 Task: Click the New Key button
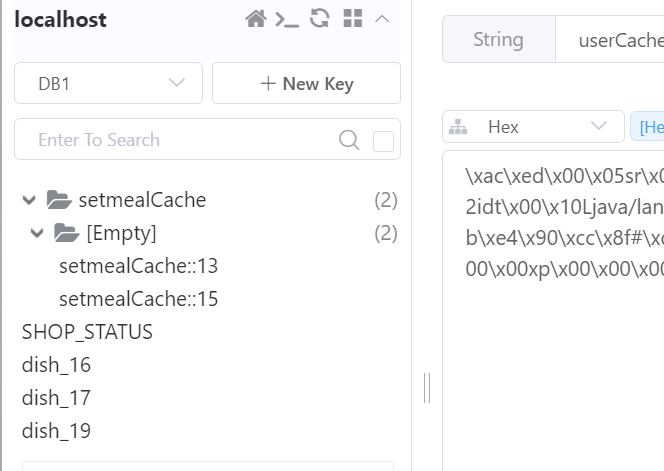(306, 83)
